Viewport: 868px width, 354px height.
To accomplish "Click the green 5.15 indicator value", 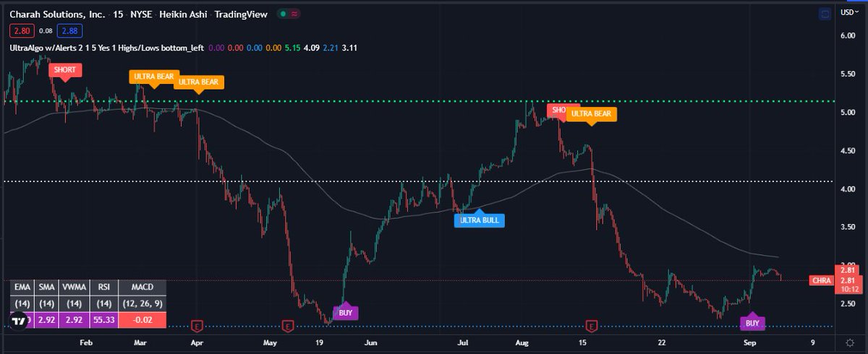I will (x=292, y=48).
